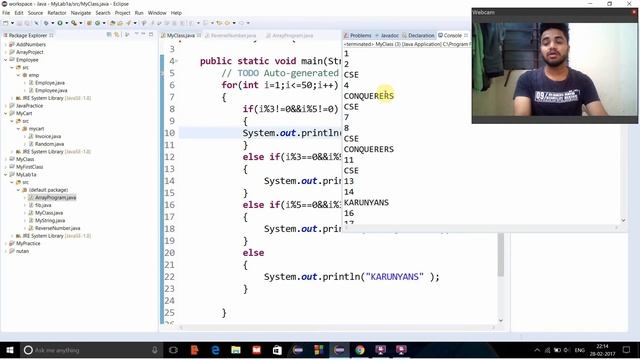Image resolution: width=640 pixels, height=360 pixels.
Task: Open the Windows Start menu
Action: (x=10, y=350)
